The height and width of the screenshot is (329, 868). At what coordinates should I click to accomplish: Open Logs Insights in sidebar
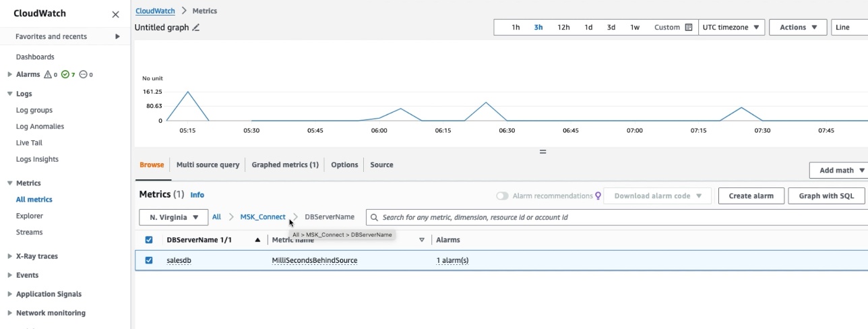click(x=37, y=159)
